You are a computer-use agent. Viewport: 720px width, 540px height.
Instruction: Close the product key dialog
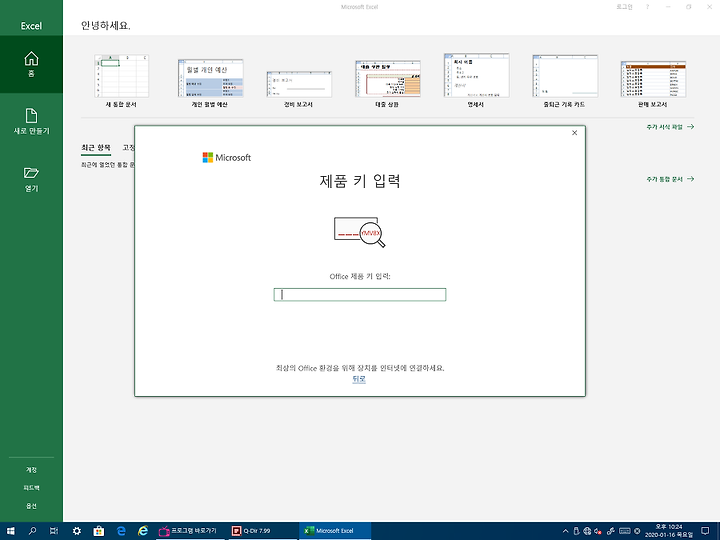(574, 133)
